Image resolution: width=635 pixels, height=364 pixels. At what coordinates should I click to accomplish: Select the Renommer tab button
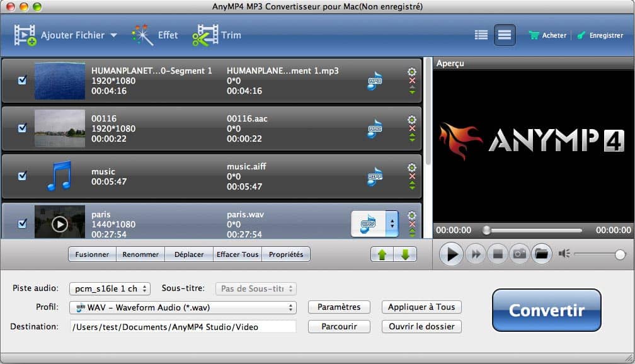pyautogui.click(x=140, y=254)
